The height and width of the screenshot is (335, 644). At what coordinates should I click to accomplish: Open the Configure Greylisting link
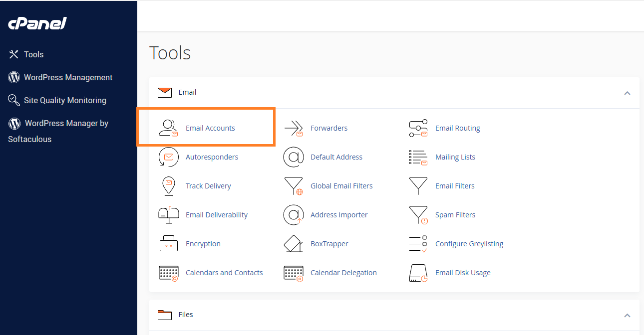click(x=469, y=244)
